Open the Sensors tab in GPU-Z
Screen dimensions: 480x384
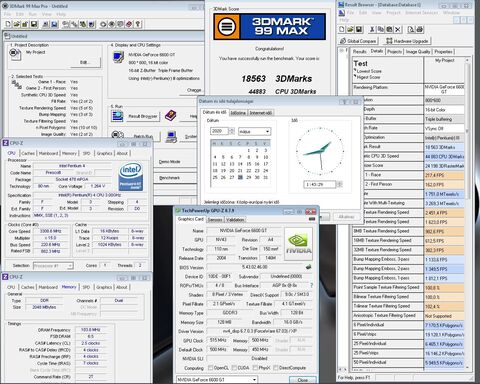pos(215,220)
